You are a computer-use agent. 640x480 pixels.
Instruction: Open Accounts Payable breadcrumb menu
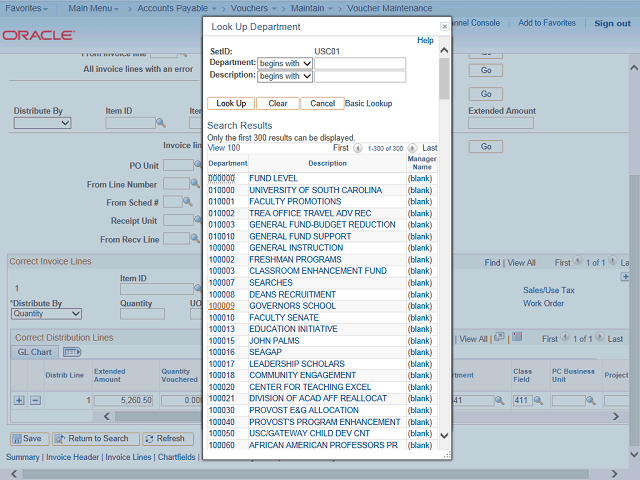point(177,8)
